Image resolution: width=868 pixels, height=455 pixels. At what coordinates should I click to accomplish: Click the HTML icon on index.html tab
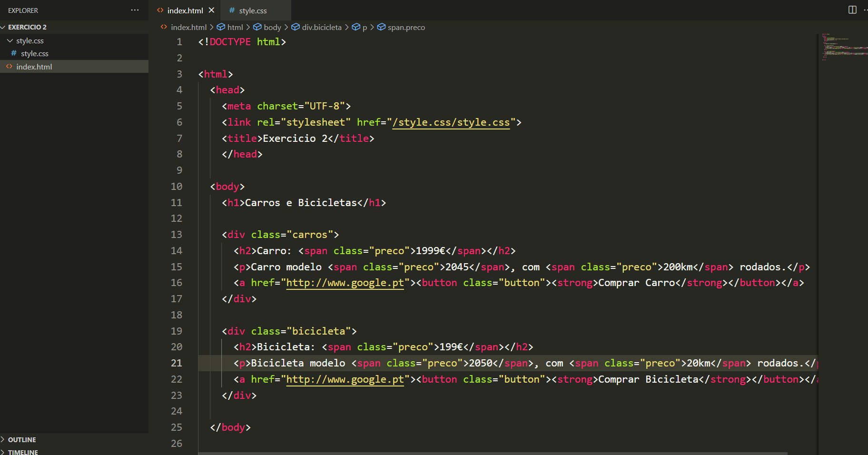coord(160,10)
